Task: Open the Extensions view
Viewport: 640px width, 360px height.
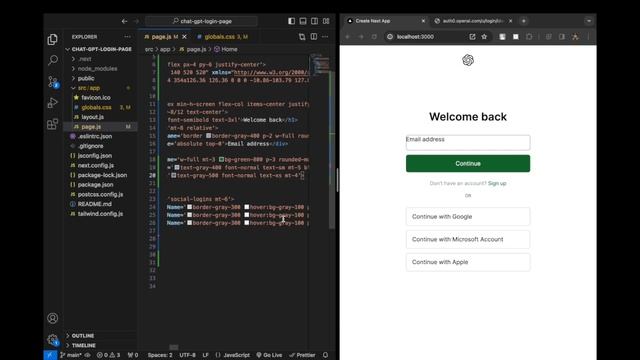Action: tap(53, 124)
